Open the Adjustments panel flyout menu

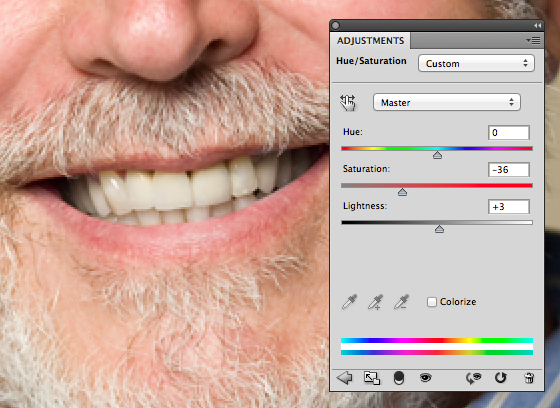click(x=533, y=41)
